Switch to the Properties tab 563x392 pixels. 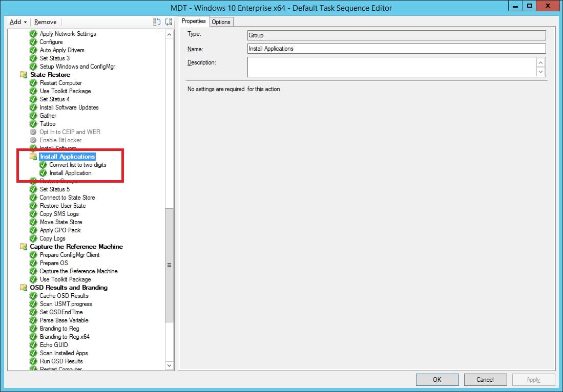(x=194, y=21)
